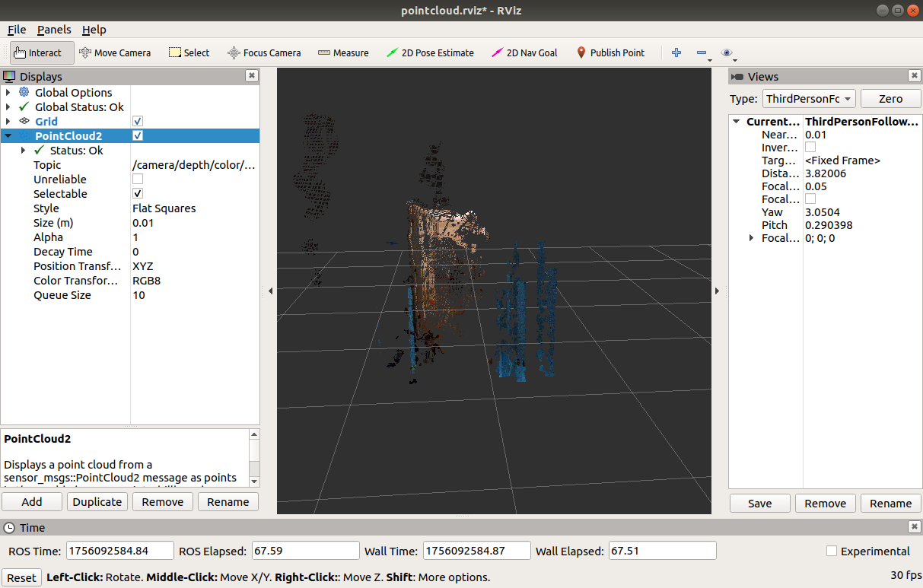Click the plus add-tool icon in toolbar

coord(676,52)
